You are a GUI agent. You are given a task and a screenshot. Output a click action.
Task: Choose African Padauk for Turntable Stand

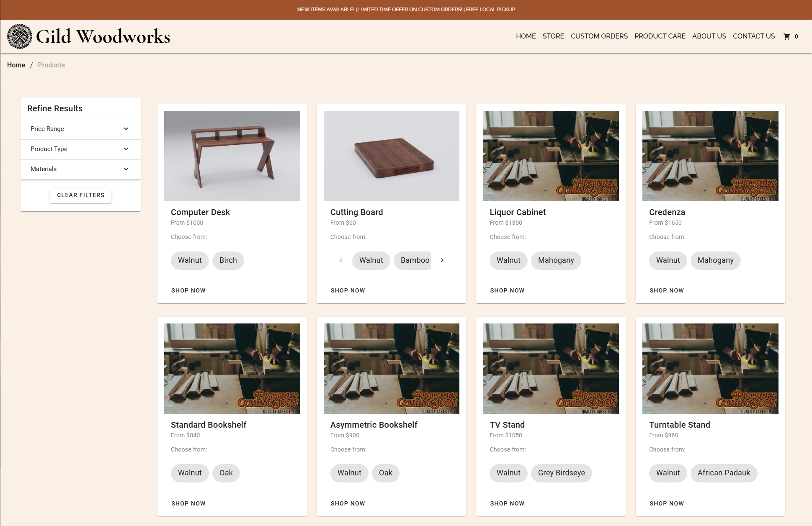click(723, 473)
